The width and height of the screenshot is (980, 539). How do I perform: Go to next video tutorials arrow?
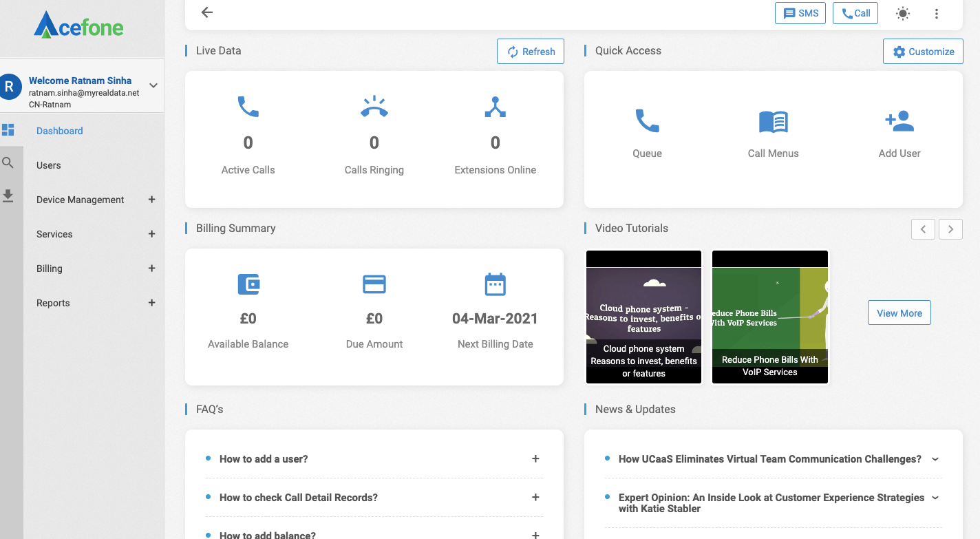point(950,229)
